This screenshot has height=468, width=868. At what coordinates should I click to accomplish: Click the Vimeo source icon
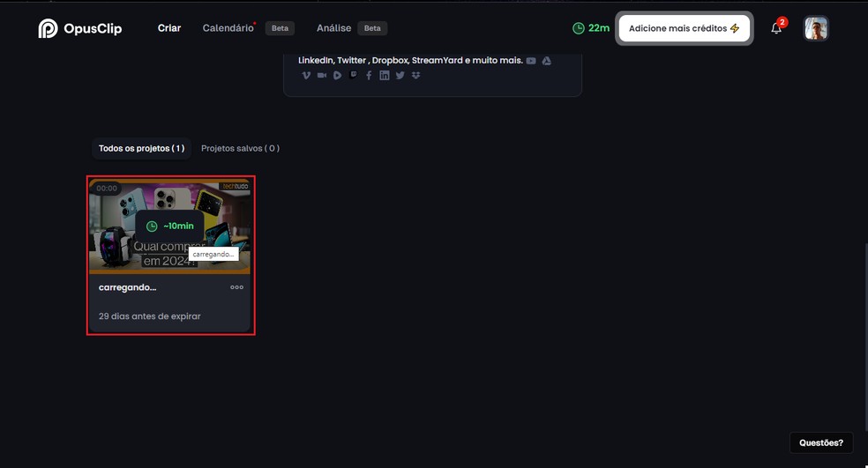pos(306,75)
